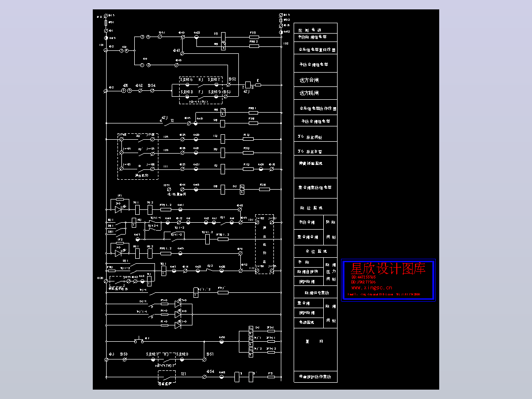Select the D53 terminal label
Screen dimensions: 532x399
tap(228, 92)
